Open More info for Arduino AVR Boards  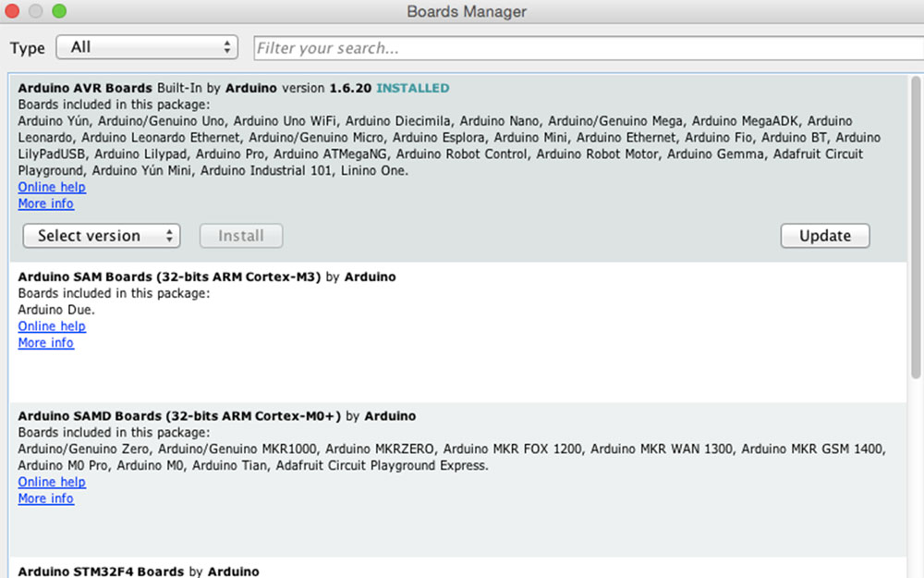tap(46, 203)
